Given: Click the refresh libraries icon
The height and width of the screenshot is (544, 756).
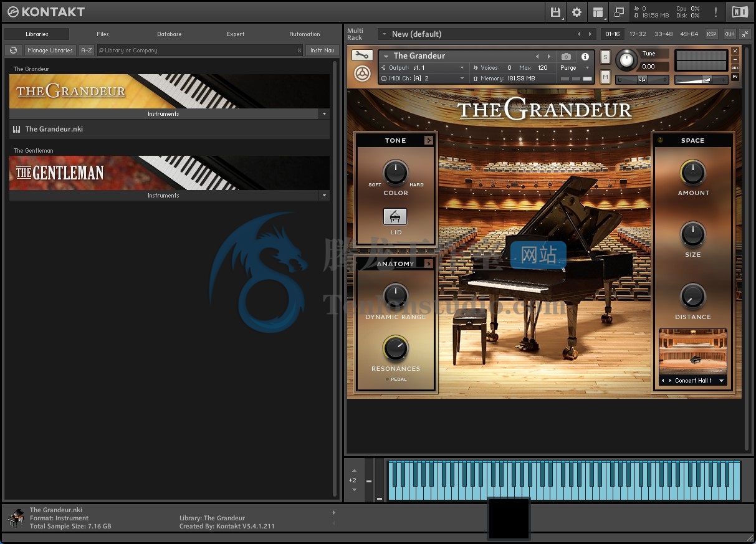Looking at the screenshot, I should 13,50.
